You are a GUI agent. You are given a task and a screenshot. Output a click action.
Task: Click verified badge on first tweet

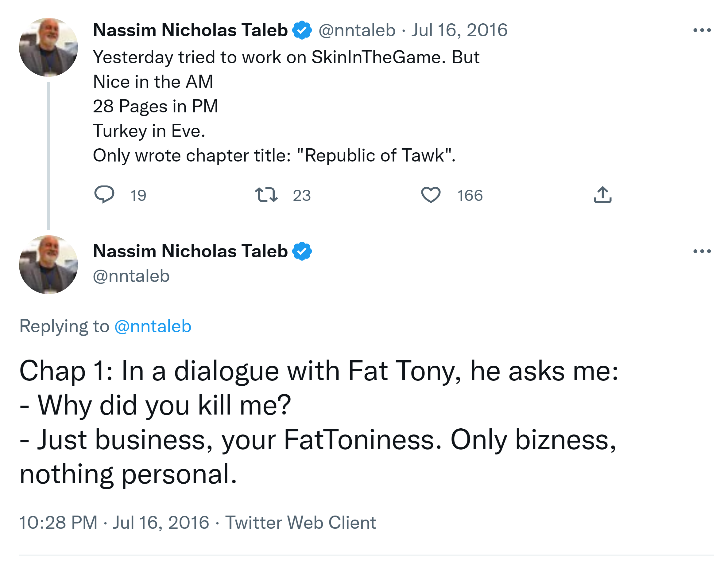point(302,30)
